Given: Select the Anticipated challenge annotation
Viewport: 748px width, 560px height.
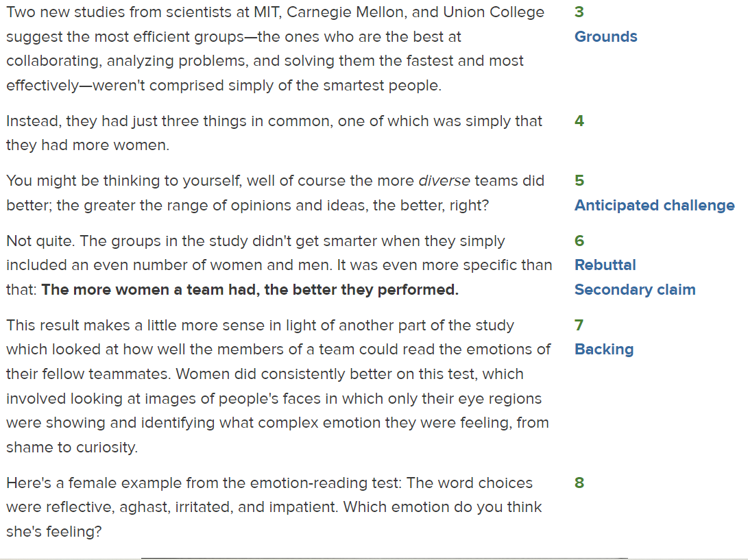Looking at the screenshot, I should 654,206.
